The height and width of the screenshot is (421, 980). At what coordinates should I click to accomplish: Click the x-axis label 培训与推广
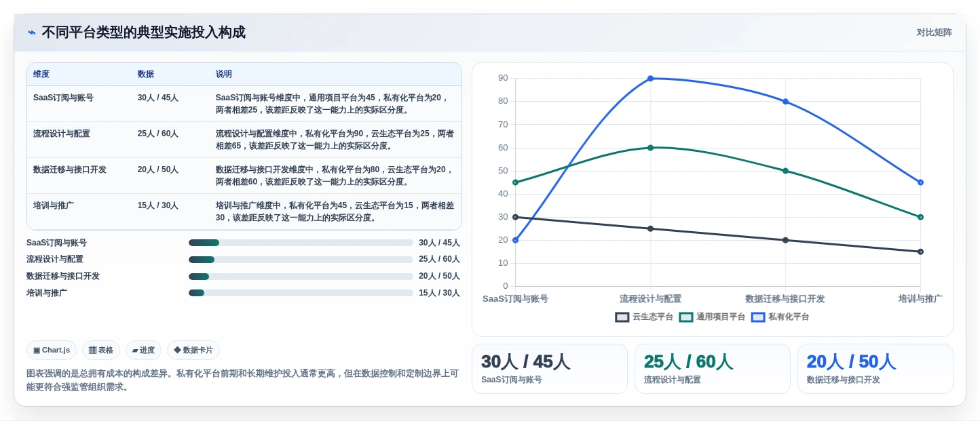920,299
